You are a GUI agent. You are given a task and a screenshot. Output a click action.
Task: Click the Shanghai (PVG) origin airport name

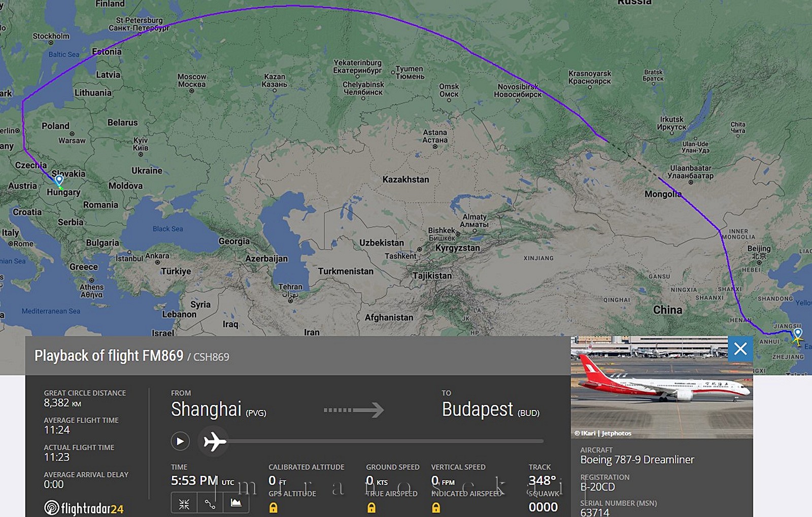click(x=218, y=409)
